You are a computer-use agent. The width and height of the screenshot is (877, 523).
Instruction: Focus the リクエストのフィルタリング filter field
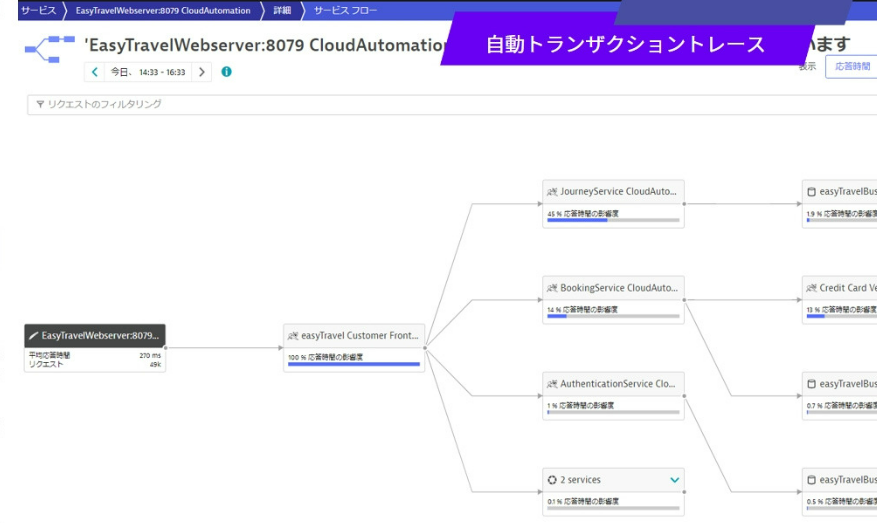452,105
